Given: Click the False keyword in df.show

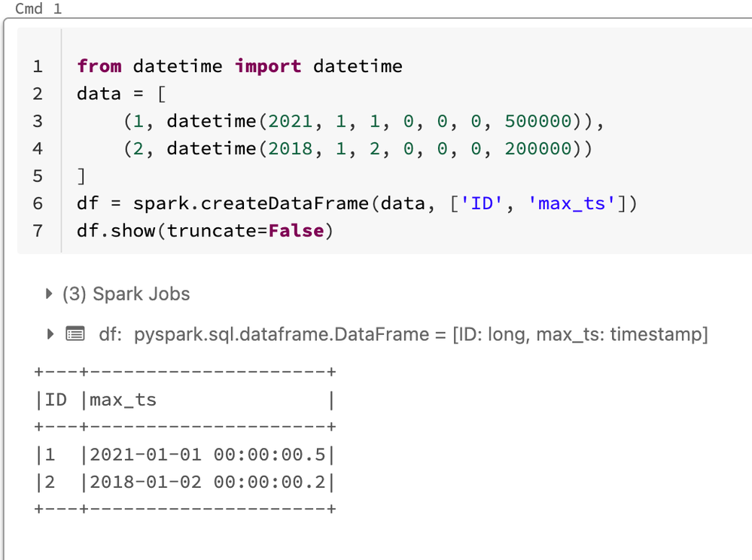Looking at the screenshot, I should click(296, 230).
